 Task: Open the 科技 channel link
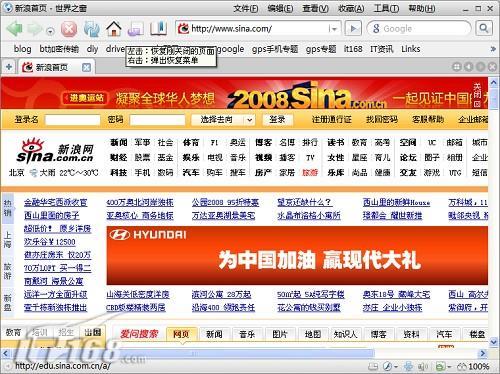119,172
